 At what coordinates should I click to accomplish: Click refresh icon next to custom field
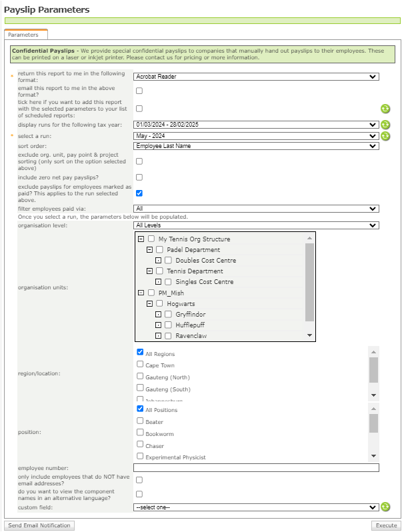click(385, 507)
